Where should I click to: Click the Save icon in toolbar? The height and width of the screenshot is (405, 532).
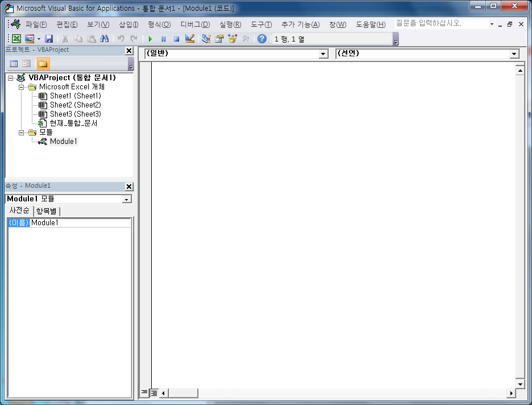click(x=49, y=39)
